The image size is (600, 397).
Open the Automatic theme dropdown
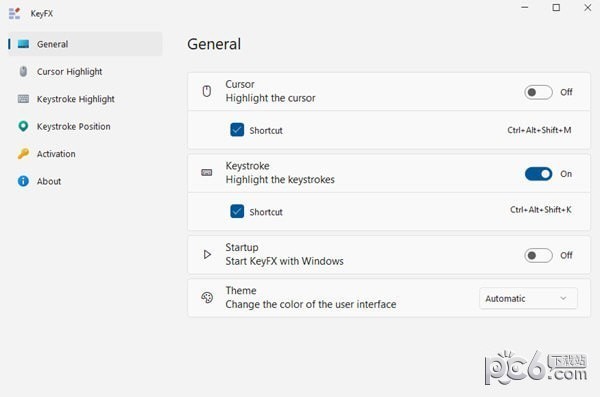coord(528,298)
